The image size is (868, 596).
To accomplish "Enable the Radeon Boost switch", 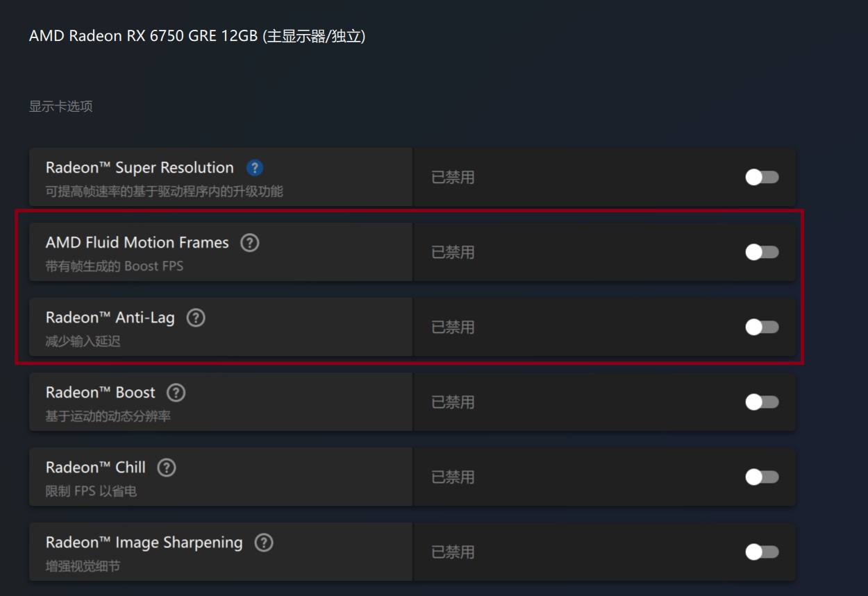I will pyautogui.click(x=762, y=402).
